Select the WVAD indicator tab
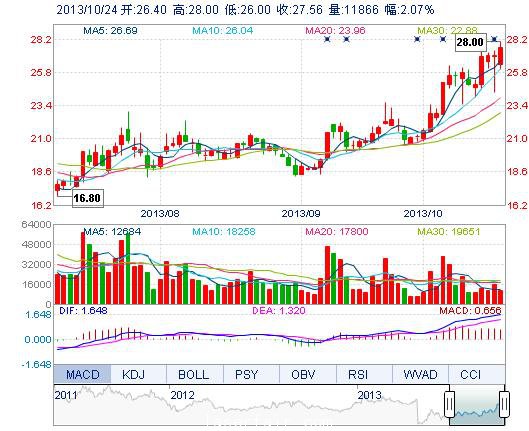Screen dimensions: 529x431 420,374
